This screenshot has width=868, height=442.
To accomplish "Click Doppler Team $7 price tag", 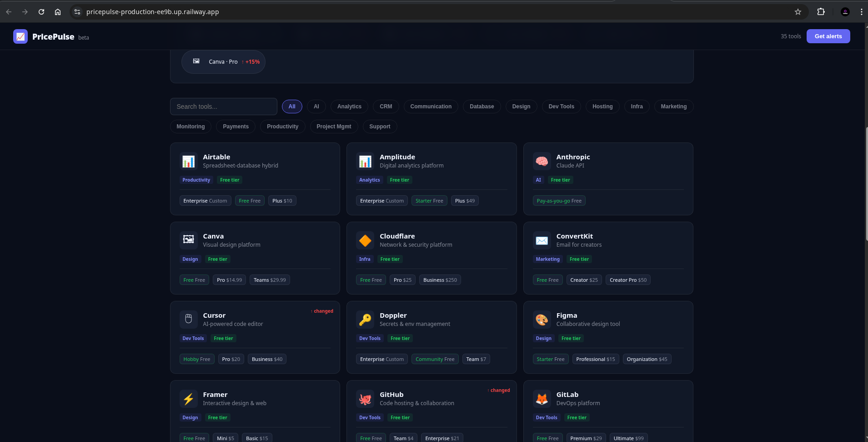I will click(476, 359).
